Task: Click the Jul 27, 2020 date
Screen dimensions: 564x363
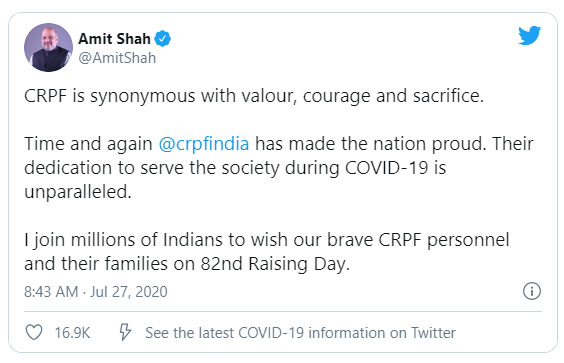Action: click(129, 292)
